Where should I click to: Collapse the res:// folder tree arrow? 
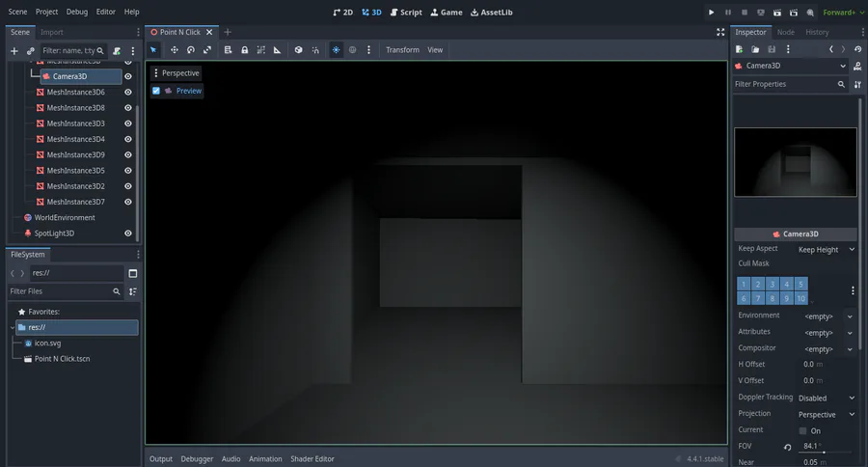pos(13,327)
